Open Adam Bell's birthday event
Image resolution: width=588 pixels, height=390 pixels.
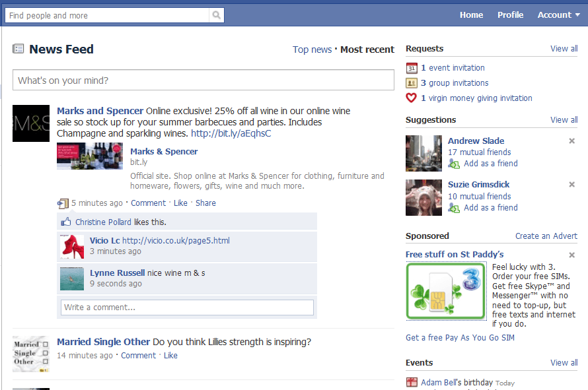[x=457, y=383]
